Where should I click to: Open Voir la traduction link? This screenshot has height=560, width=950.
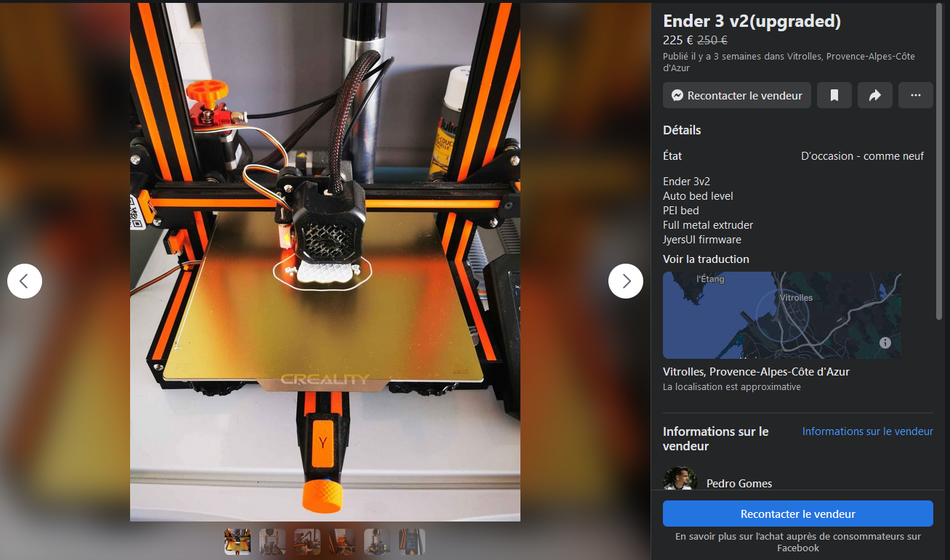coord(706,259)
